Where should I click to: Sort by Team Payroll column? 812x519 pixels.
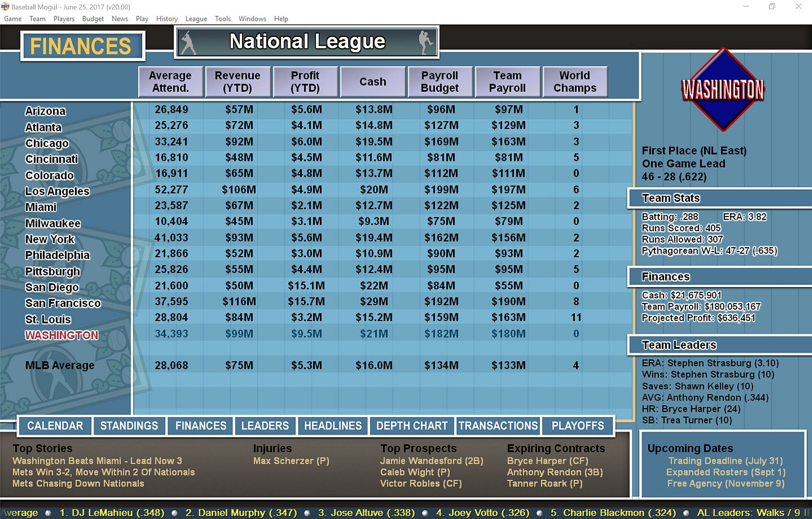[x=508, y=82]
